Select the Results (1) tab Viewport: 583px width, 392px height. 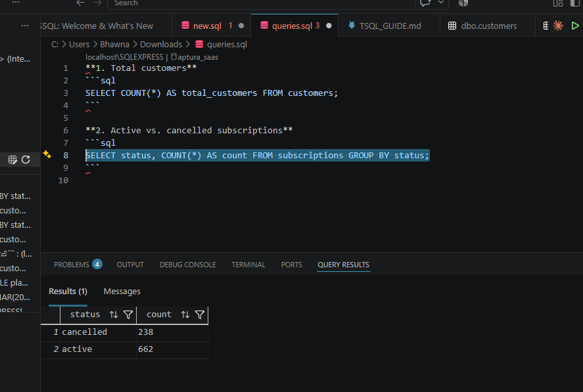(68, 292)
